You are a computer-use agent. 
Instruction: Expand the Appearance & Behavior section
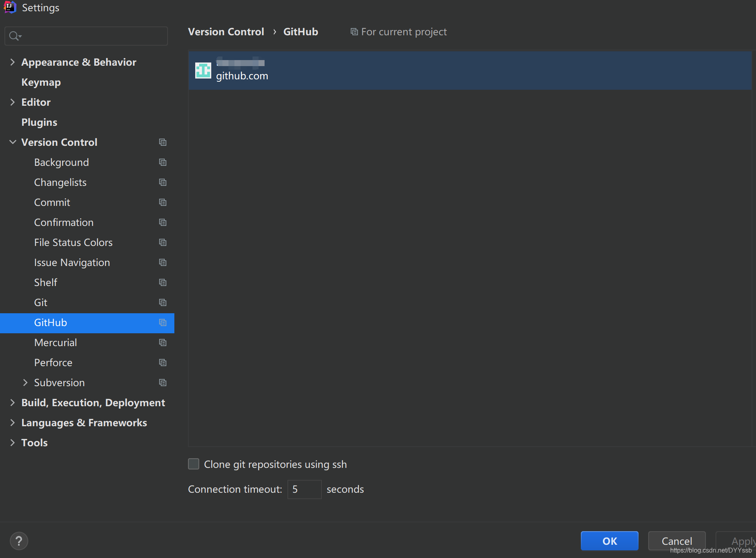point(12,62)
